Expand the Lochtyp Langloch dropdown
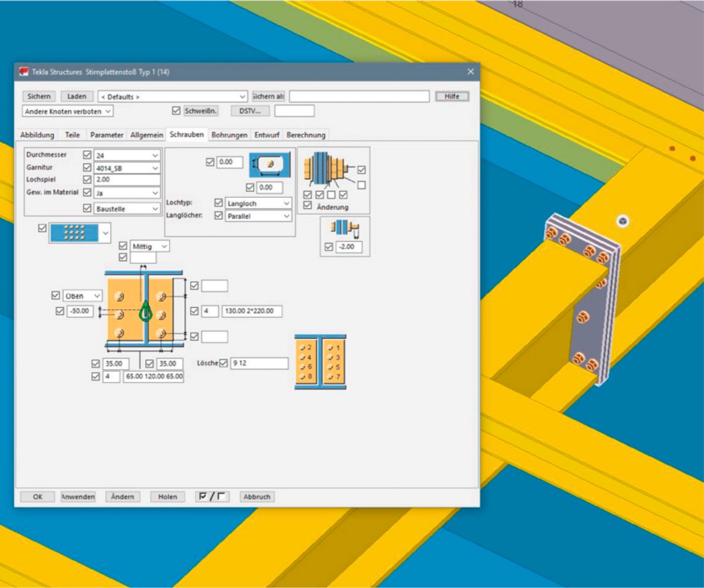The width and height of the screenshot is (704, 588). pos(286,204)
